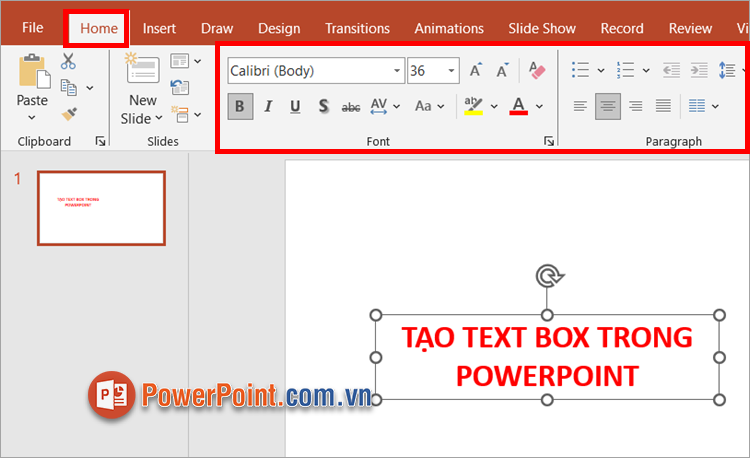Open Copy dropdown arrow

coord(89,88)
